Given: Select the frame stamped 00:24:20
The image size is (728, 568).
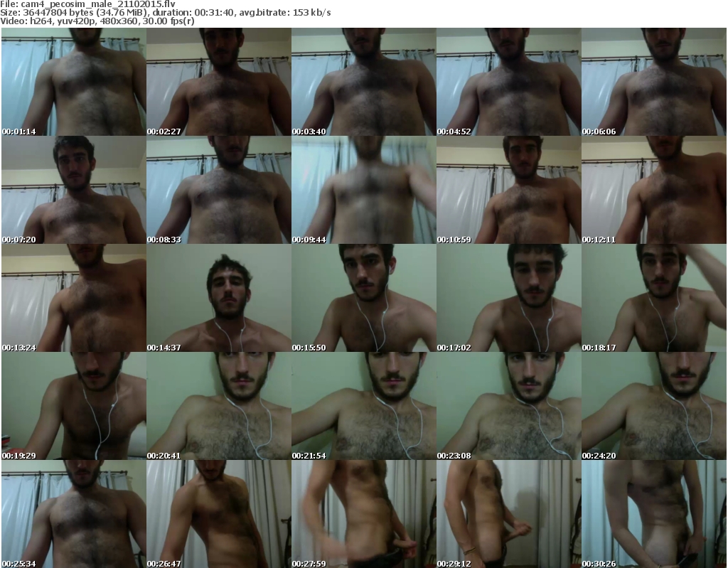Looking at the screenshot, I should pyautogui.click(x=654, y=406).
